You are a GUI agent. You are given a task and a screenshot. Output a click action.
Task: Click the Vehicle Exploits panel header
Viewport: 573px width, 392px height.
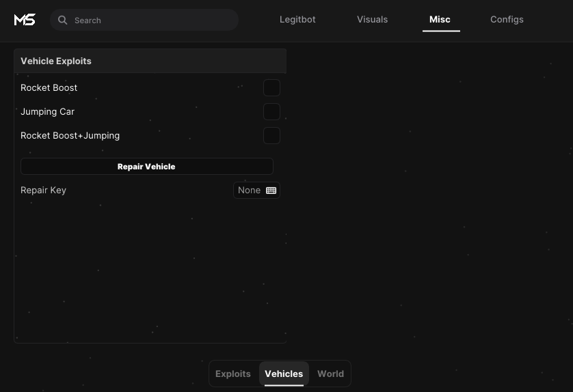(x=150, y=61)
